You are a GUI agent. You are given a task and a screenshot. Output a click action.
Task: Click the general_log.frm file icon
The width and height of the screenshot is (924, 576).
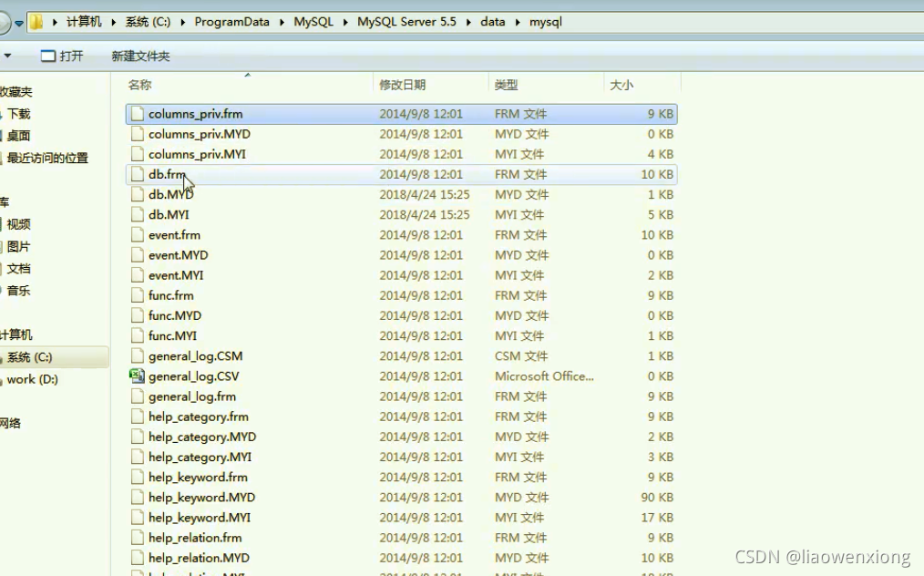138,396
